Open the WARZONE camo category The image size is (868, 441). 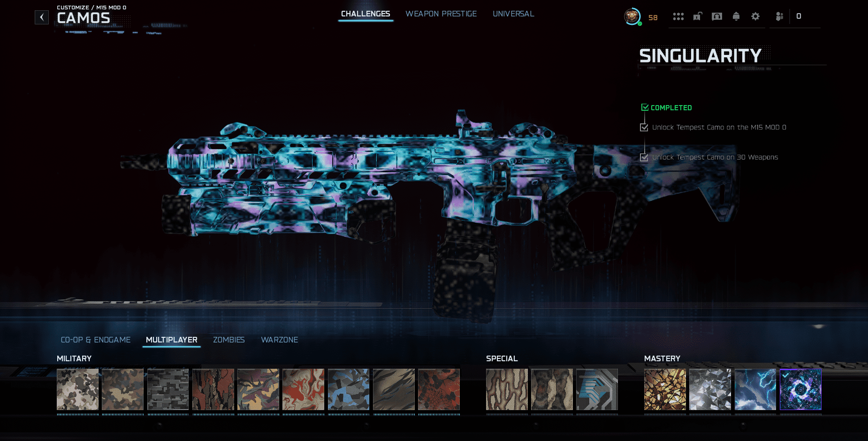point(279,340)
